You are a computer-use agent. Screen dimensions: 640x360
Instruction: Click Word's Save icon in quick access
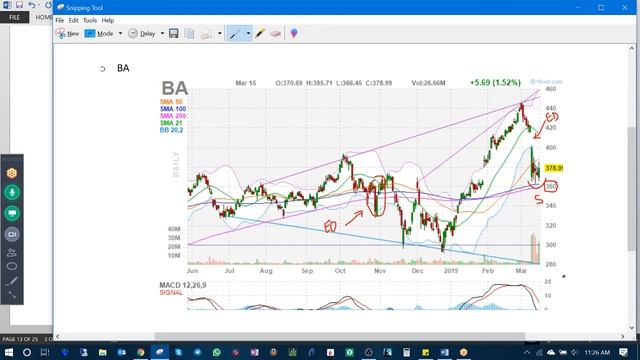[x=19, y=5]
